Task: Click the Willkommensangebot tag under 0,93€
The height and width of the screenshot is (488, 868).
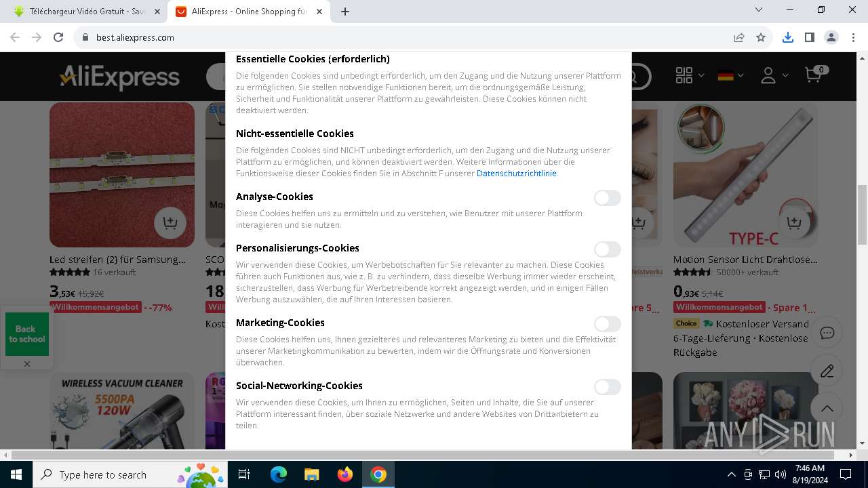Action: click(719, 307)
